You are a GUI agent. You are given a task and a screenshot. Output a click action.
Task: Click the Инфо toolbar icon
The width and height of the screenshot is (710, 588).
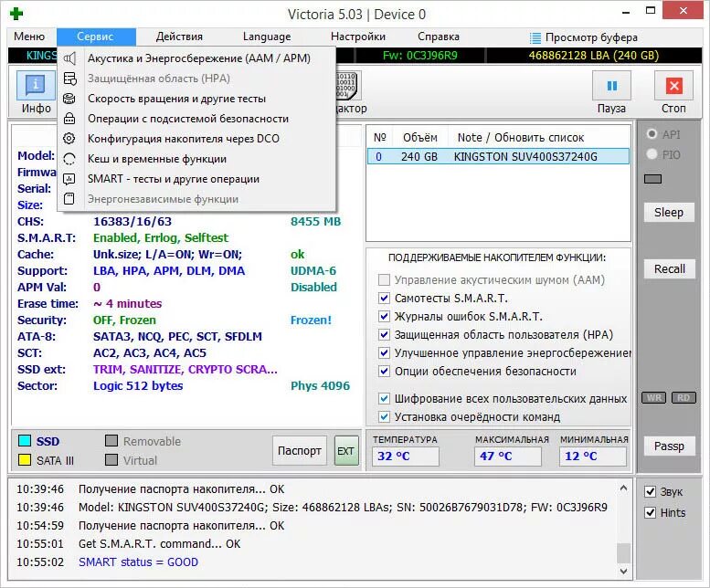[36, 86]
